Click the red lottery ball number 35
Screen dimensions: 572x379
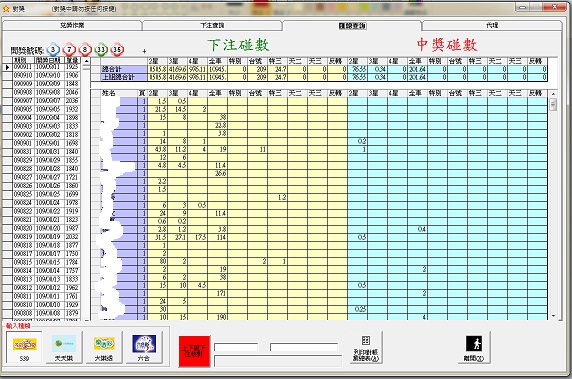pyautogui.click(x=117, y=49)
